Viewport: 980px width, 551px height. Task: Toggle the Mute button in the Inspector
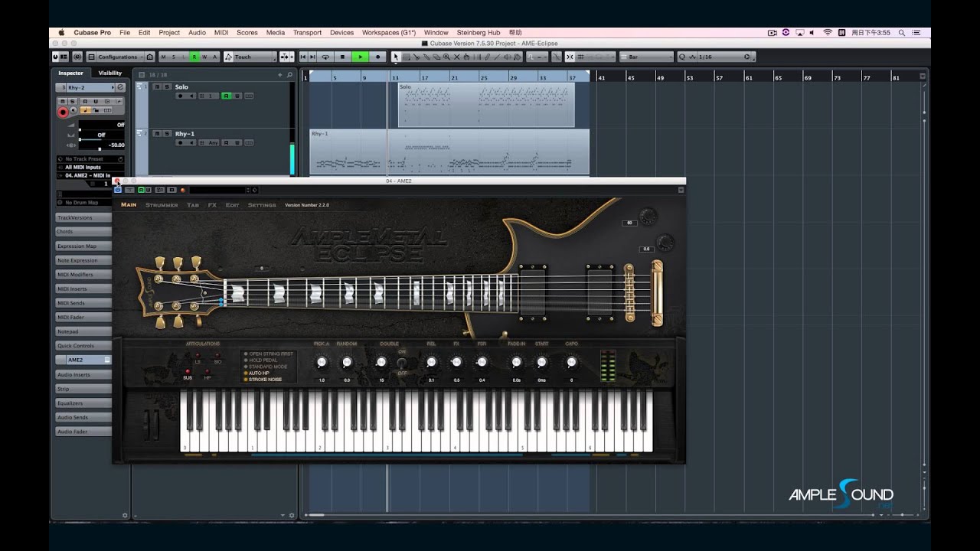[63, 101]
